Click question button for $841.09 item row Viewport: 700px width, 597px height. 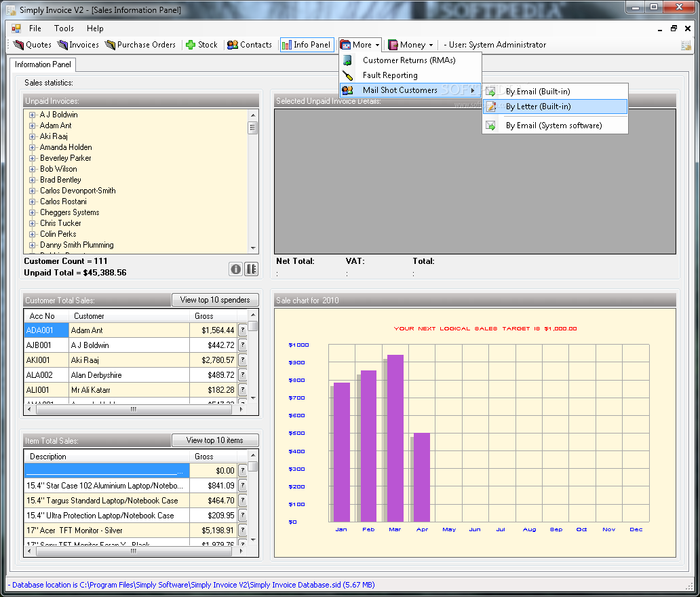point(242,485)
